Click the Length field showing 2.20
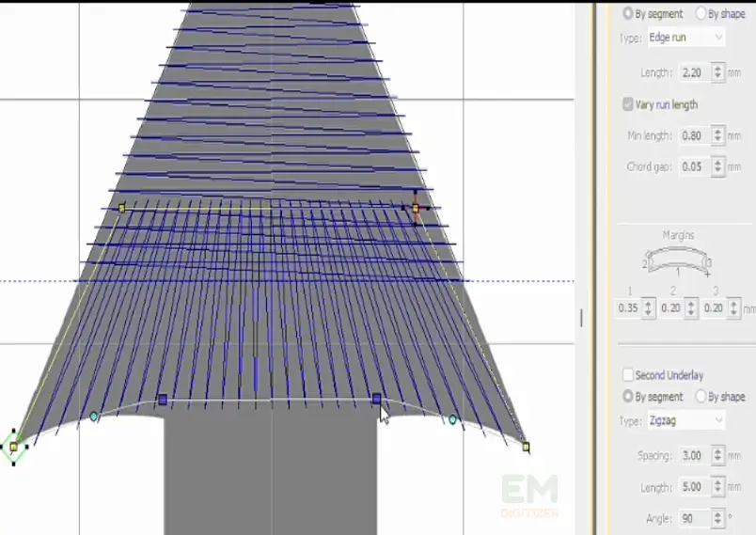Screen dimensions: 756x535 coord(695,72)
